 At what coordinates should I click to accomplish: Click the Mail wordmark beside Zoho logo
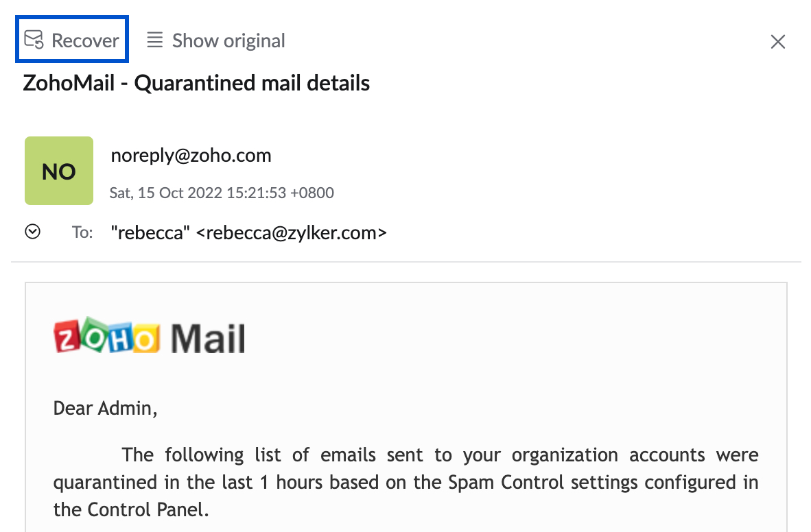point(208,339)
